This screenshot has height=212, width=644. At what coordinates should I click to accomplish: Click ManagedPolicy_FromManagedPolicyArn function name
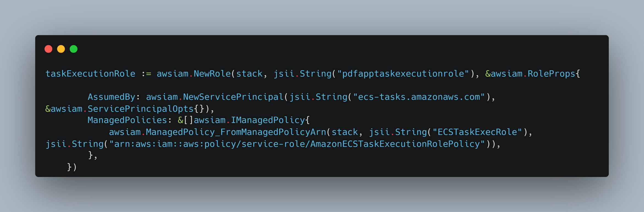click(236, 132)
